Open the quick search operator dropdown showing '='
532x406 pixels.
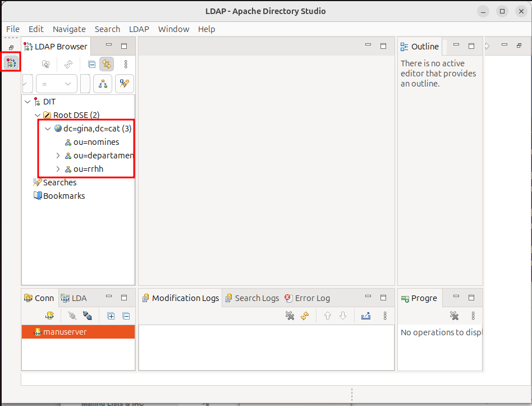56,84
